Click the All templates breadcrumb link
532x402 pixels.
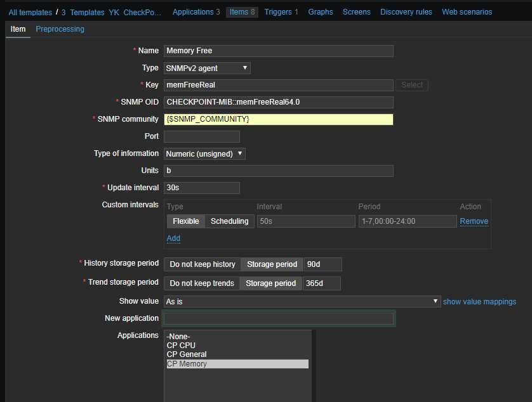pos(30,12)
